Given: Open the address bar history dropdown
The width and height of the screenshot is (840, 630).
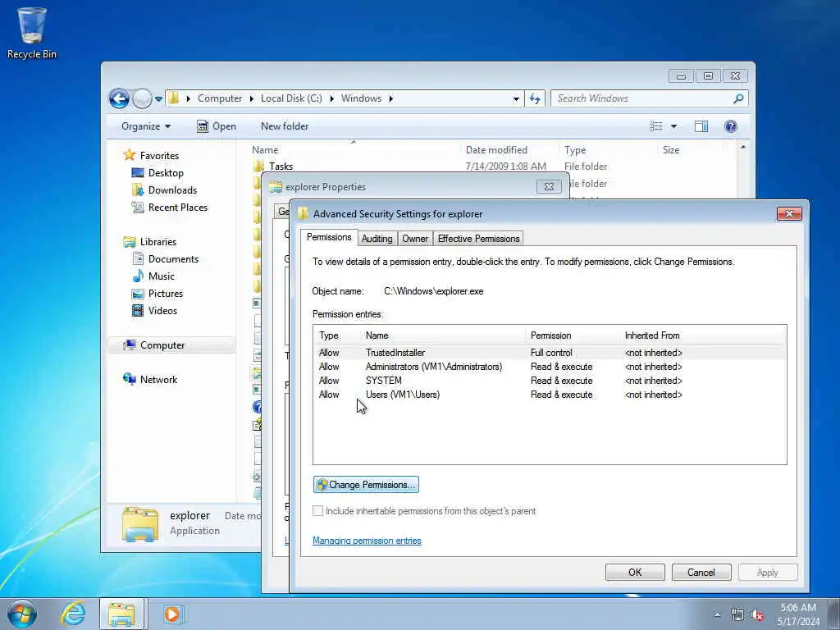Looking at the screenshot, I should tap(516, 98).
